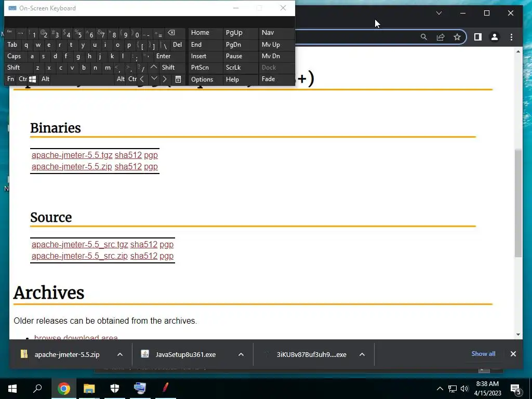Download apache-jmeter-5.5.zip binary
Screen dimensions: 532x399
click(72, 167)
